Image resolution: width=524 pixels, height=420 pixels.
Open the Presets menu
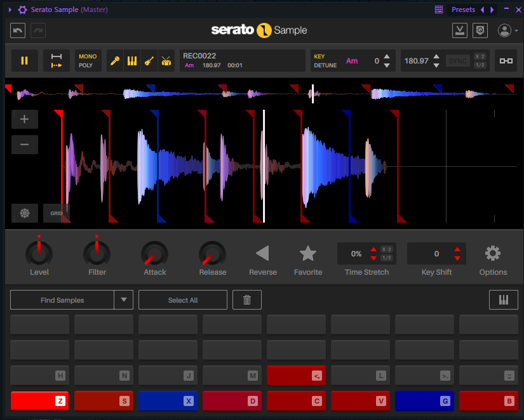[x=463, y=10]
